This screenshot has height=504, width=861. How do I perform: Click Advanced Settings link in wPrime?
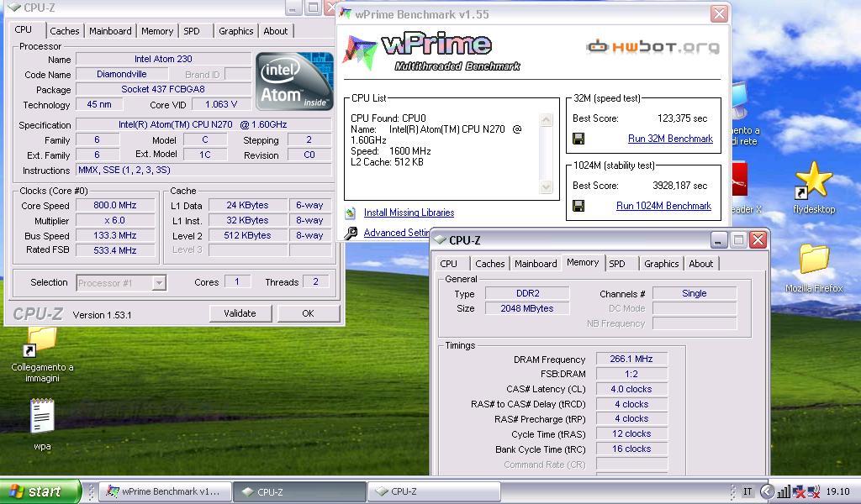(x=397, y=233)
